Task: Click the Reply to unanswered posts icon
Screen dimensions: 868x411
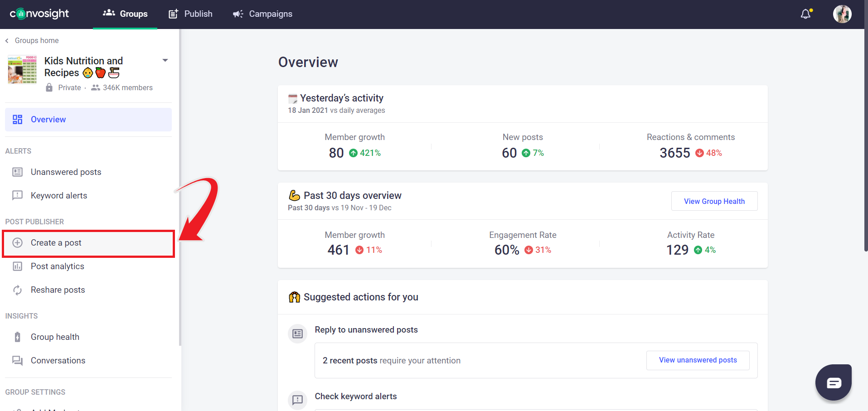Action: [297, 334]
